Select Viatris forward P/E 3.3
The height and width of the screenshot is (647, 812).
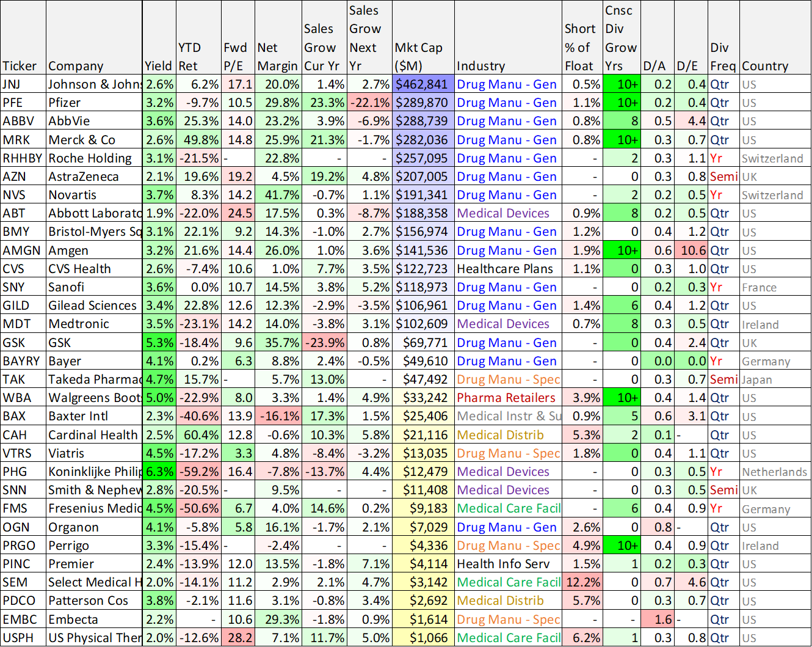coord(238,453)
